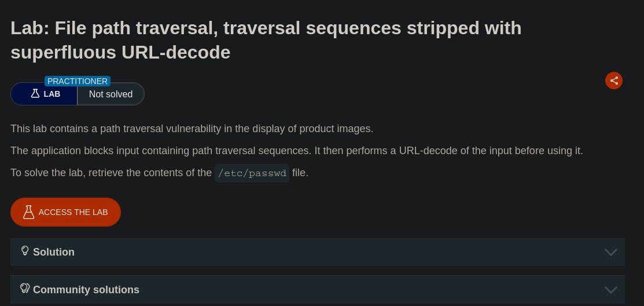Click the lightbulb icon beside Solution
The width and height of the screenshot is (644, 306).
point(25,251)
